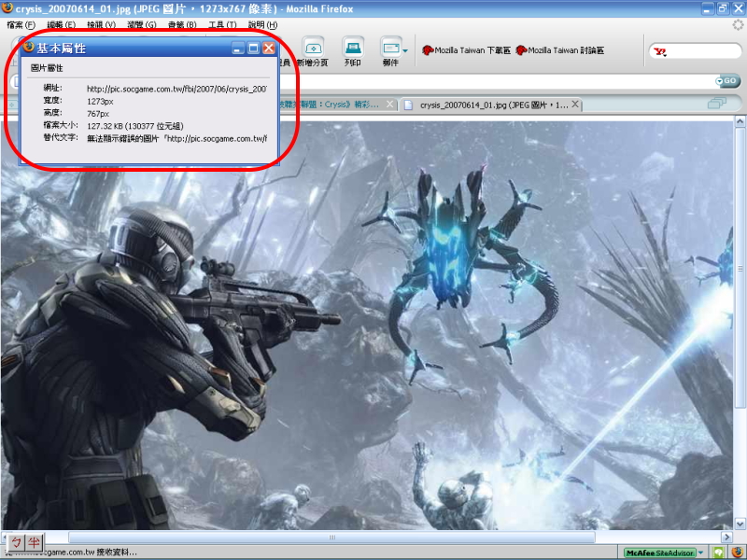Click the activity throbber at top right
The height and width of the screenshot is (560, 747).
pos(738,25)
